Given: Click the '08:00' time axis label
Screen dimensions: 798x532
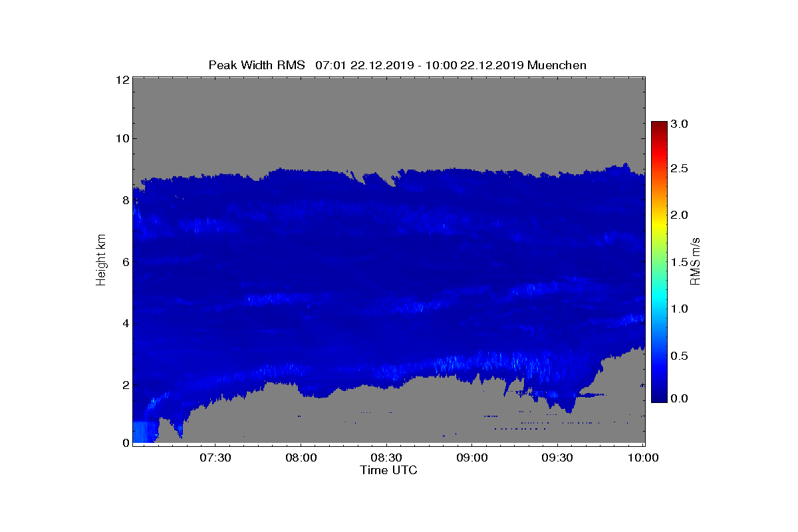Looking at the screenshot, I should pyautogui.click(x=301, y=458).
